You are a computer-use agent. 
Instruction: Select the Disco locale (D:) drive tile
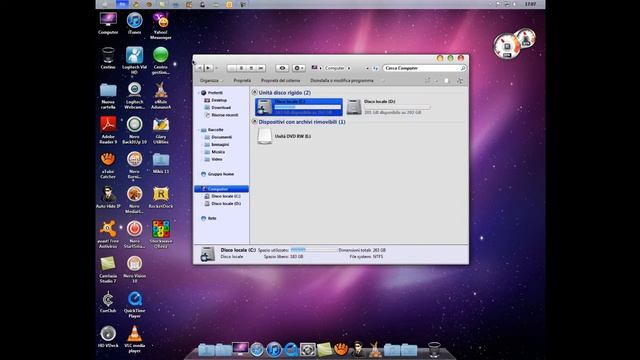tap(389, 107)
